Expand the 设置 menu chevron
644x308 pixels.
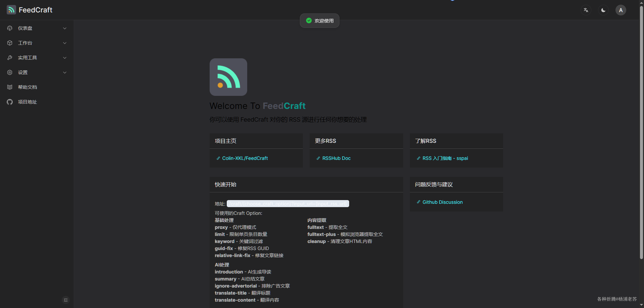pyautogui.click(x=65, y=72)
